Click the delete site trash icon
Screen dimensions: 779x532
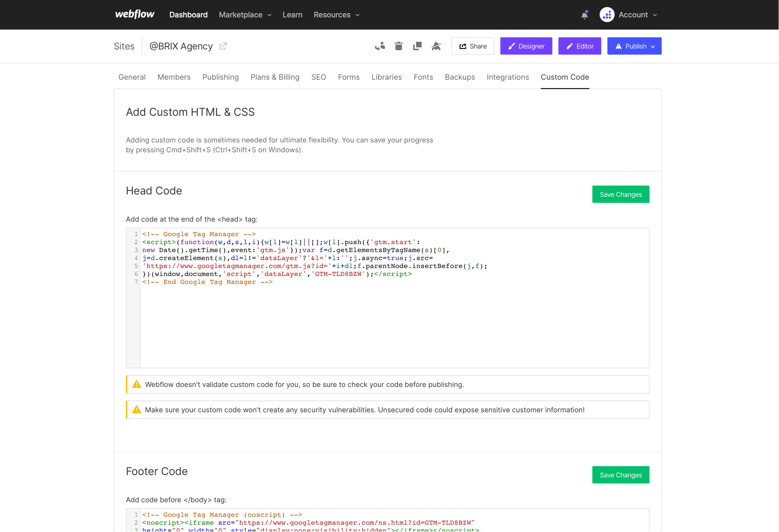[399, 46]
